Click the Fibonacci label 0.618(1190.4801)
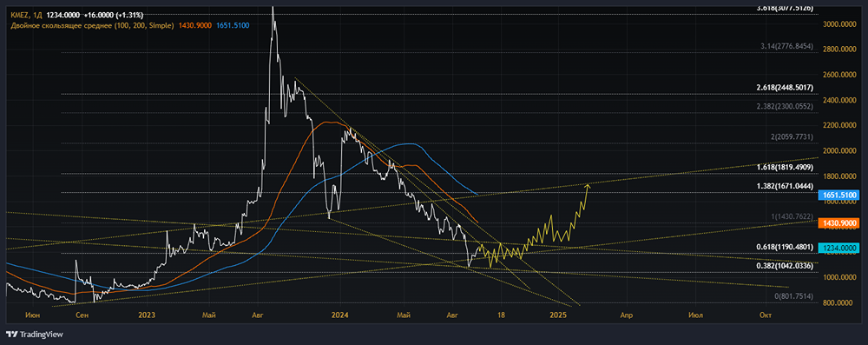Viewport: 868px width, 345px height. point(785,247)
